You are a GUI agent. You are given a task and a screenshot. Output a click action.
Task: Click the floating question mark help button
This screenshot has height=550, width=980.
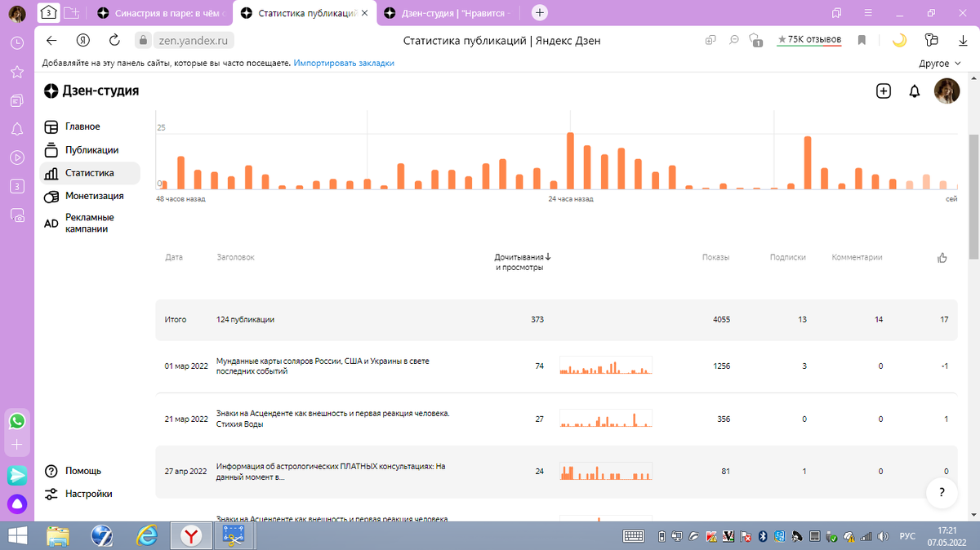[x=942, y=493]
